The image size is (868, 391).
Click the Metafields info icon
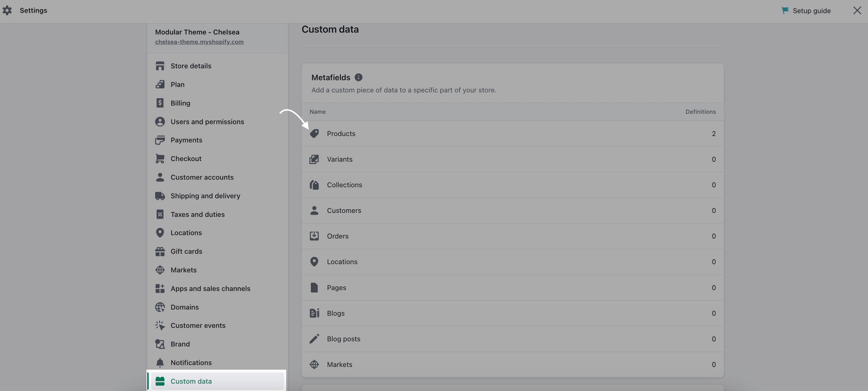pyautogui.click(x=358, y=77)
